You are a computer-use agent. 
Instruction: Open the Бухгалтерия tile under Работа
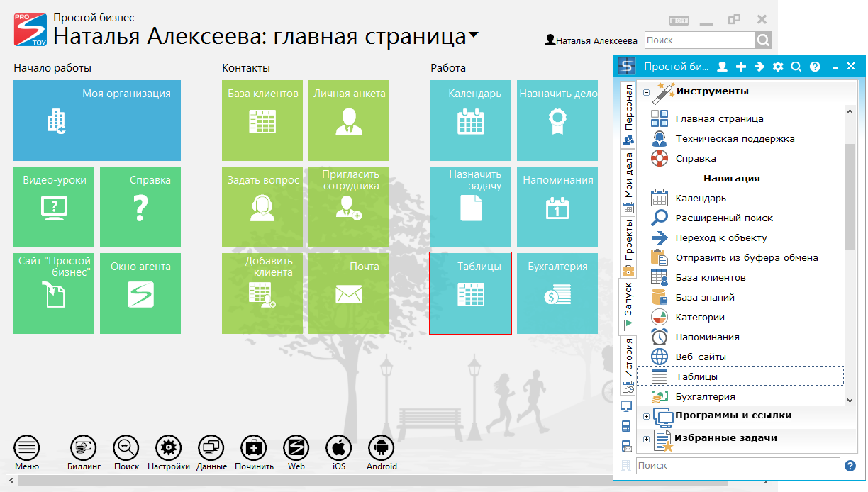click(557, 293)
